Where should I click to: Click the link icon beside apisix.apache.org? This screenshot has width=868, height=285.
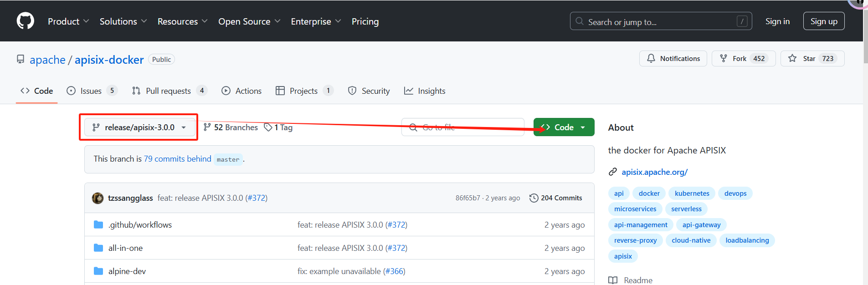[613, 172]
